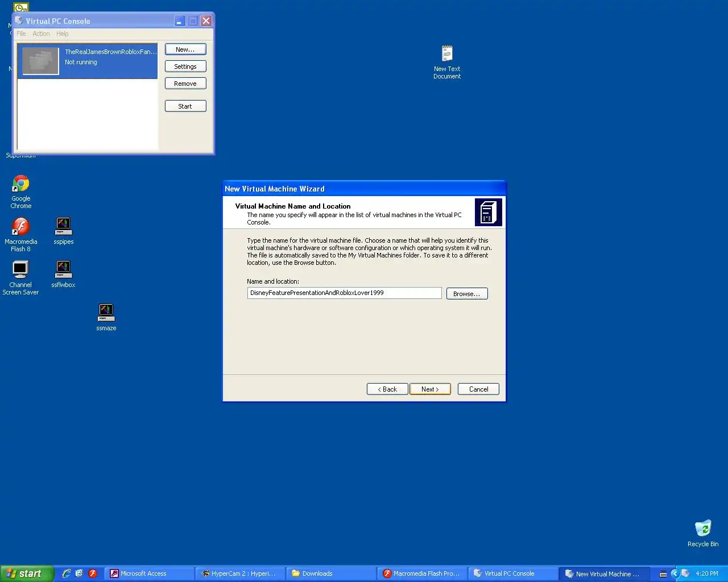The height and width of the screenshot is (582, 728).
Task: Select the ssmaze screensaver icon
Action: coord(106,317)
